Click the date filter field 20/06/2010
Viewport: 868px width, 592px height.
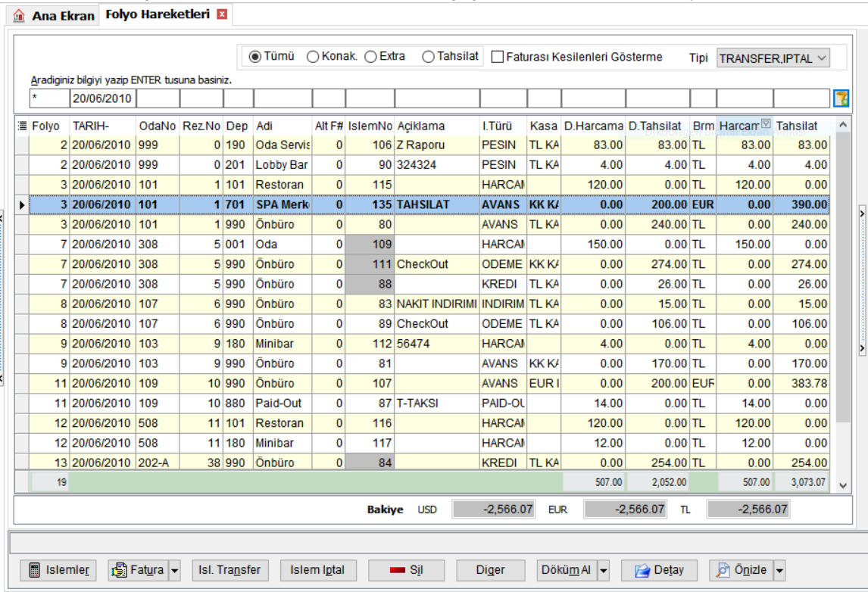pyautogui.click(x=102, y=98)
